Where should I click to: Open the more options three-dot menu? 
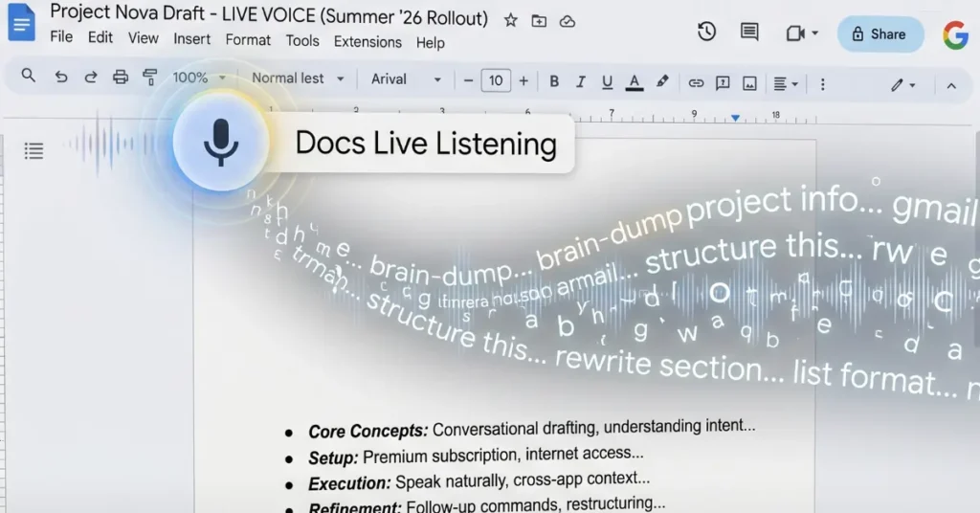[x=822, y=84]
